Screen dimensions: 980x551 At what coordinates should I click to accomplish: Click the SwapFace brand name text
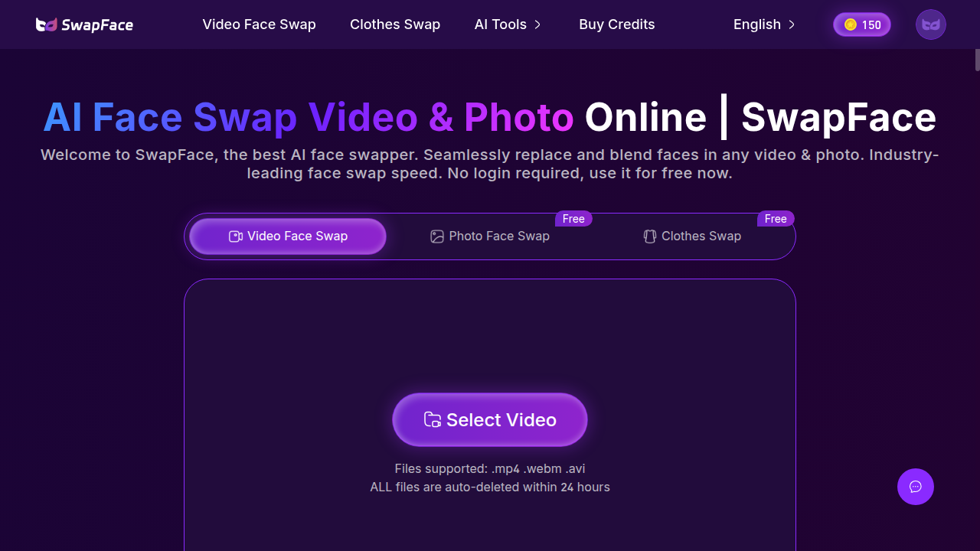(x=97, y=25)
